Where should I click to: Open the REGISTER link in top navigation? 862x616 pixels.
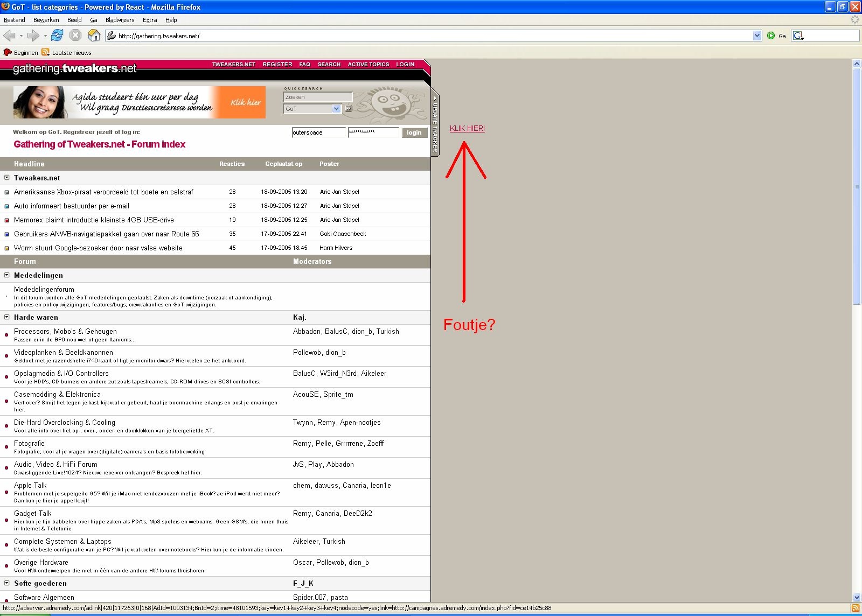(277, 64)
